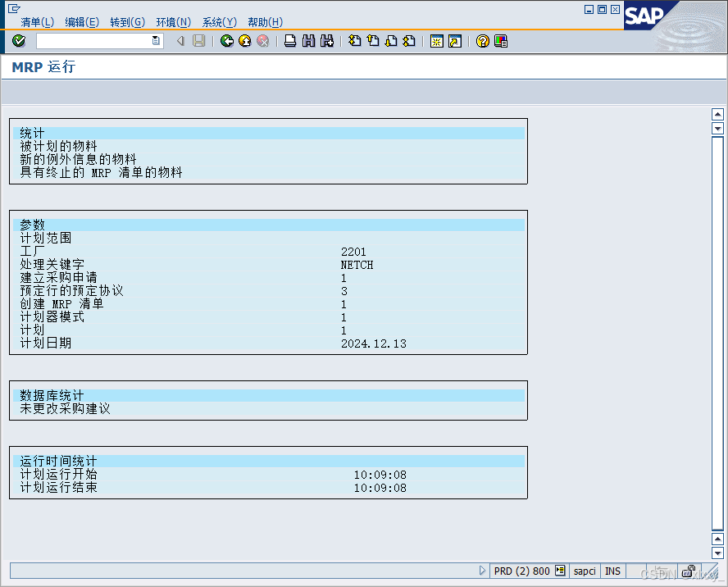Click the processing key value NETCH
Image resolution: width=728 pixels, height=587 pixels.
(357, 265)
